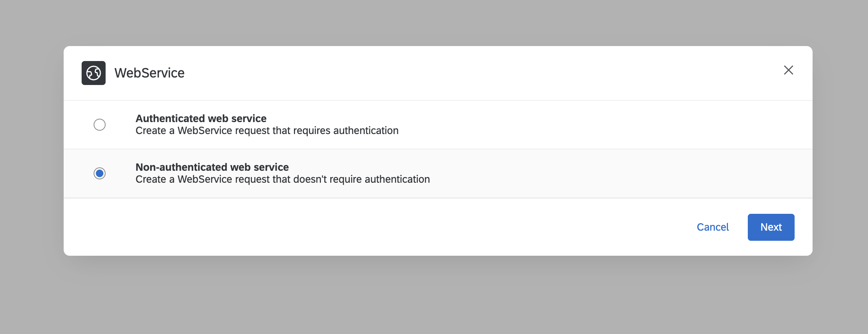Click the WebService dialog title text

click(x=149, y=73)
